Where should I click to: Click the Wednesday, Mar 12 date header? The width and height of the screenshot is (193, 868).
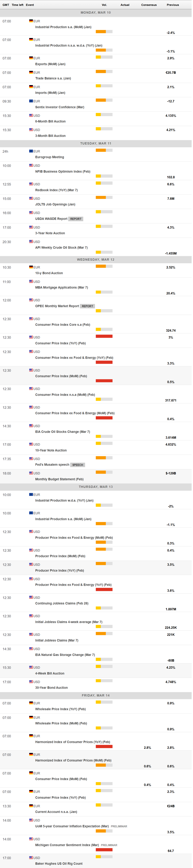(96, 260)
